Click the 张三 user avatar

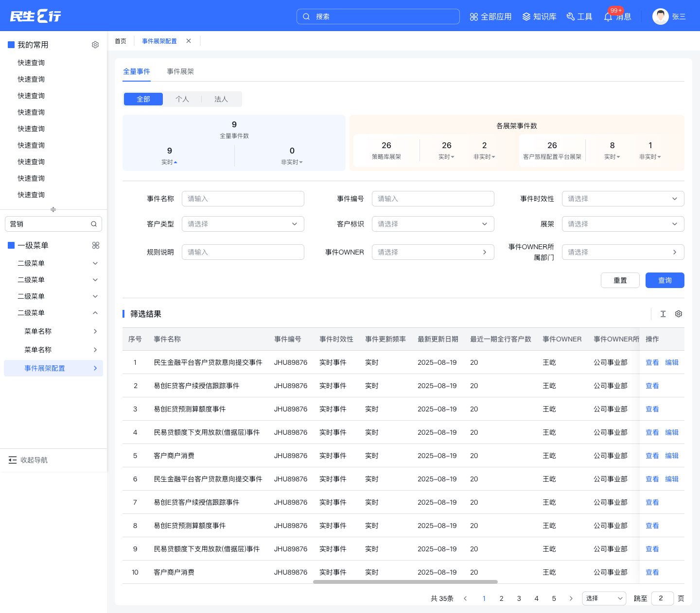[x=661, y=17]
